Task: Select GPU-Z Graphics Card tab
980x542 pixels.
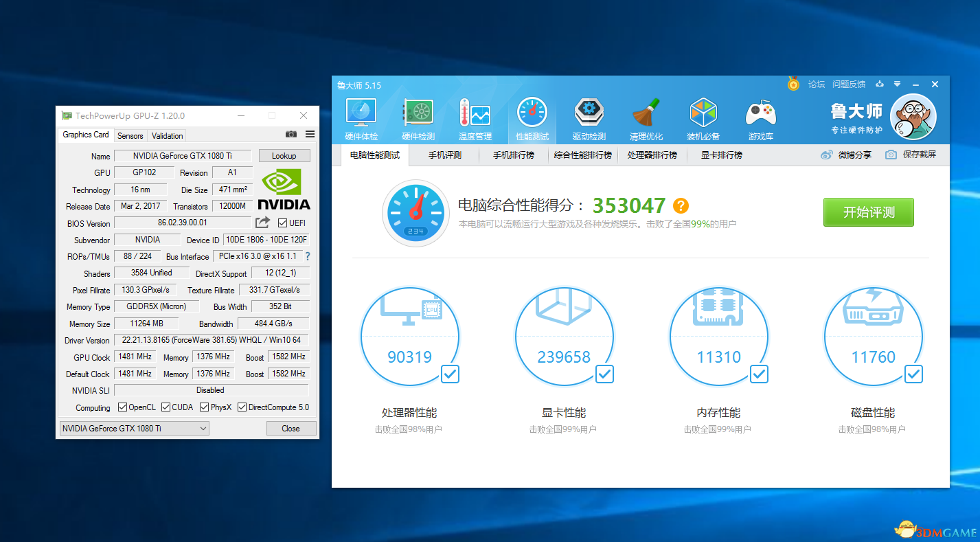Action: pyautogui.click(x=86, y=135)
